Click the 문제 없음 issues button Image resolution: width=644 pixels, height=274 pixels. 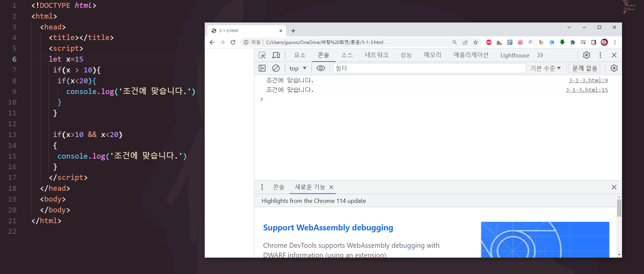[585, 68]
